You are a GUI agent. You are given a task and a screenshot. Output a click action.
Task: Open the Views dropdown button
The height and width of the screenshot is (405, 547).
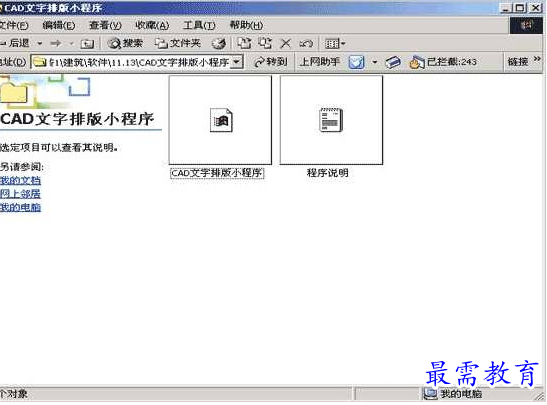[335, 44]
